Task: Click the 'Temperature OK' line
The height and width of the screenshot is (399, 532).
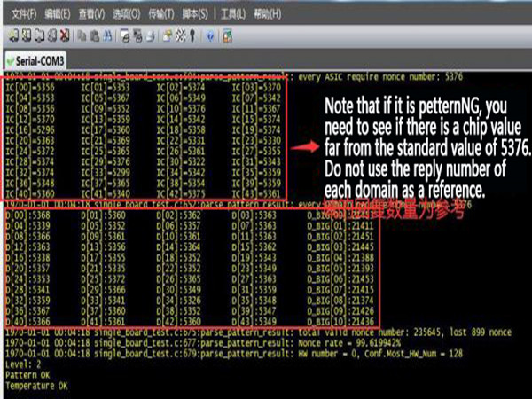Action: (x=36, y=386)
